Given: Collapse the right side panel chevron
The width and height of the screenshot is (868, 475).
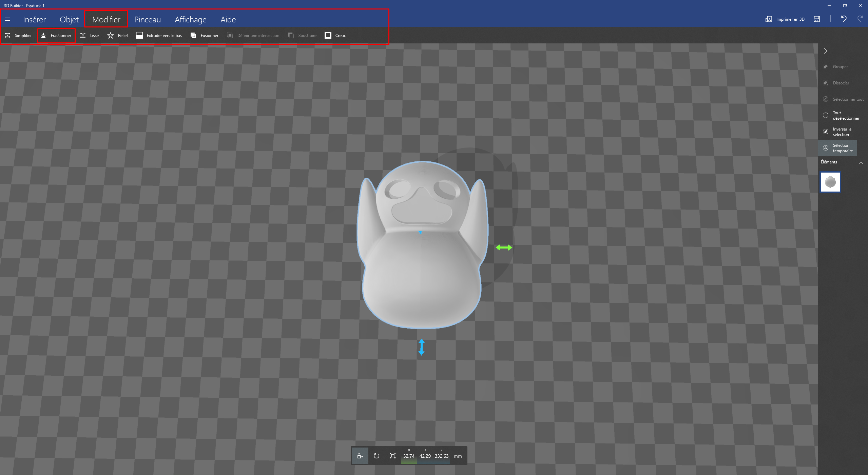Looking at the screenshot, I should pos(826,51).
